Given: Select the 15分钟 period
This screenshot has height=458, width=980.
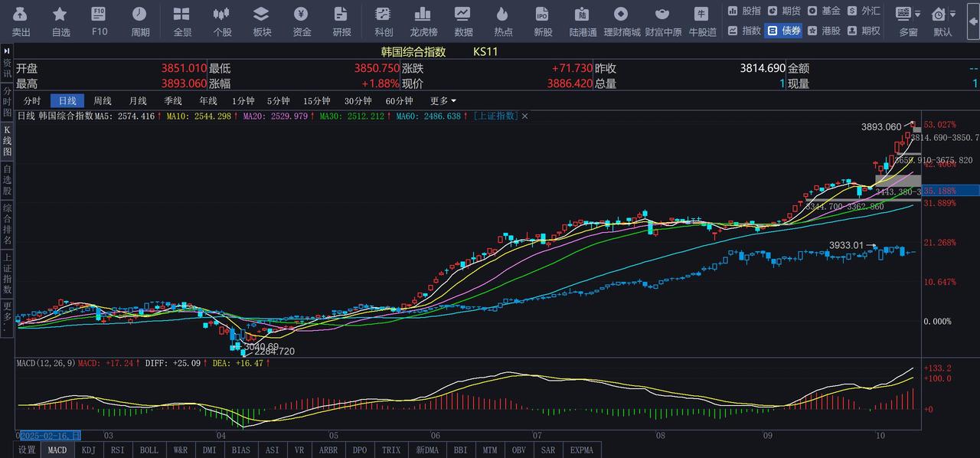Looking at the screenshot, I should pos(317,101).
